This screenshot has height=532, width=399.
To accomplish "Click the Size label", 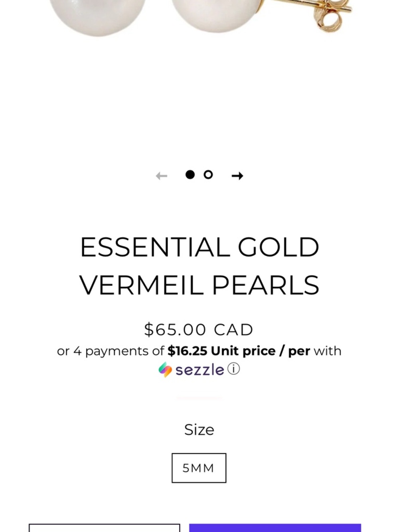I will 199,430.
